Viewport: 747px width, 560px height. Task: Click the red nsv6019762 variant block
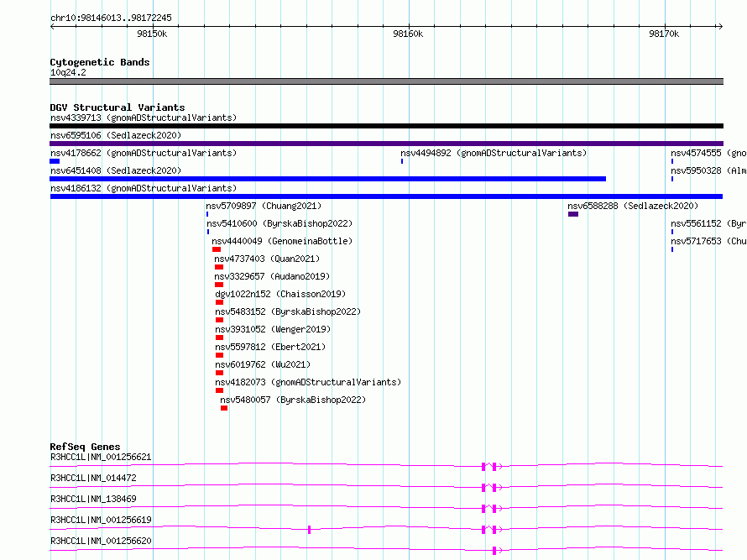pyautogui.click(x=220, y=373)
